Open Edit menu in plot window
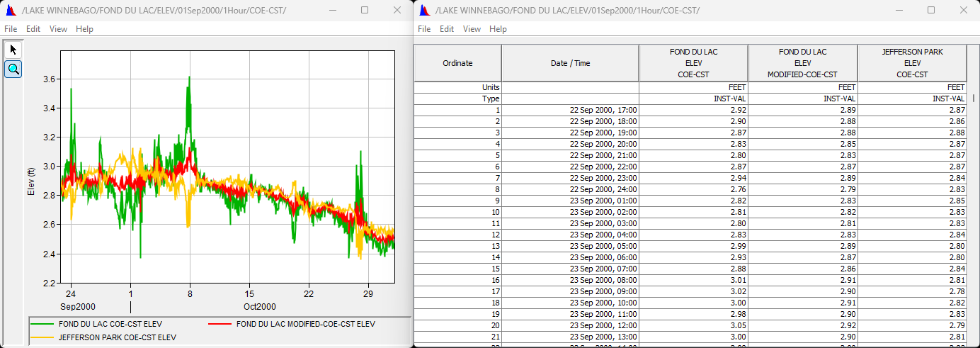This screenshot has width=980, height=348. (33, 29)
